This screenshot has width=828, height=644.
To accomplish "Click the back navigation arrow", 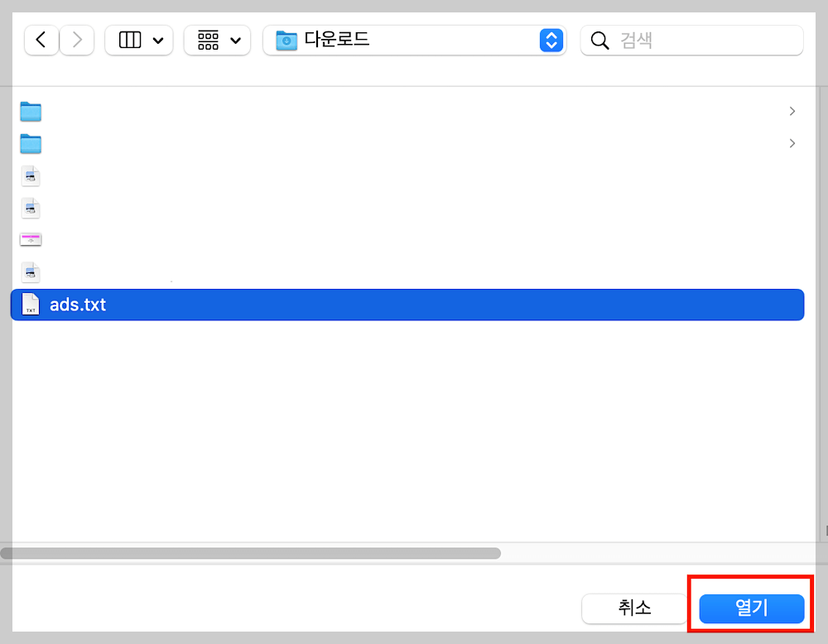I will (41, 40).
